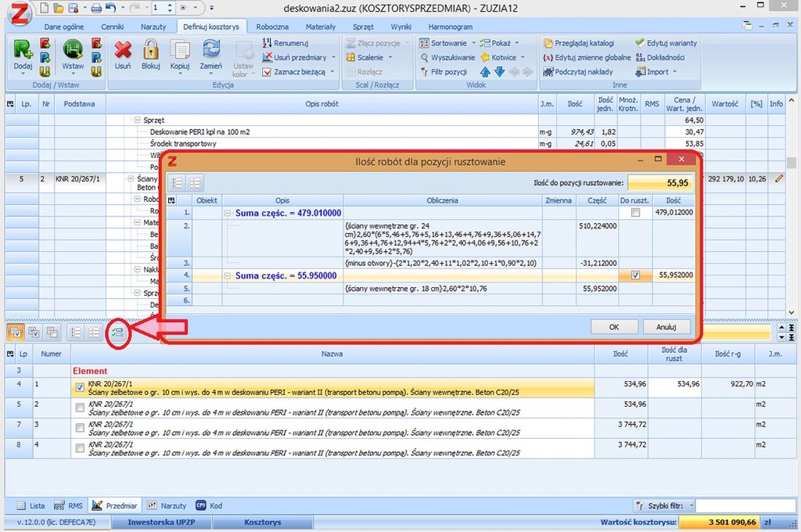Move position up with blue up arrow
801x532 pixels.
pyautogui.click(x=485, y=71)
